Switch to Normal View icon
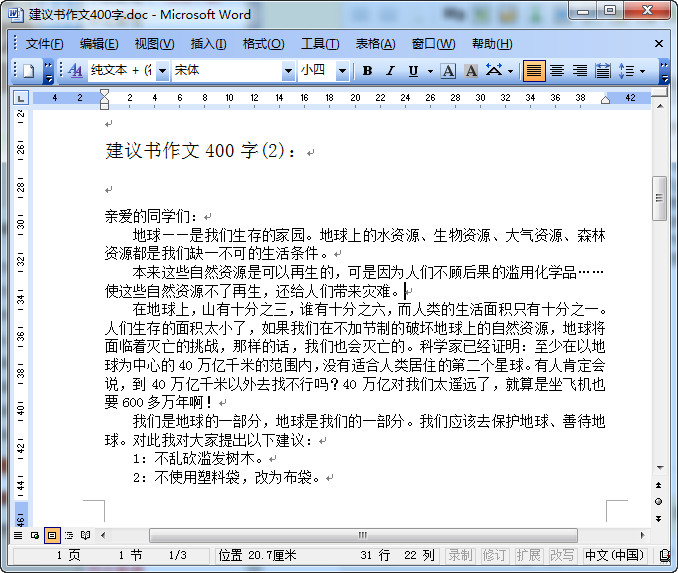This screenshot has width=678, height=573. [18, 536]
